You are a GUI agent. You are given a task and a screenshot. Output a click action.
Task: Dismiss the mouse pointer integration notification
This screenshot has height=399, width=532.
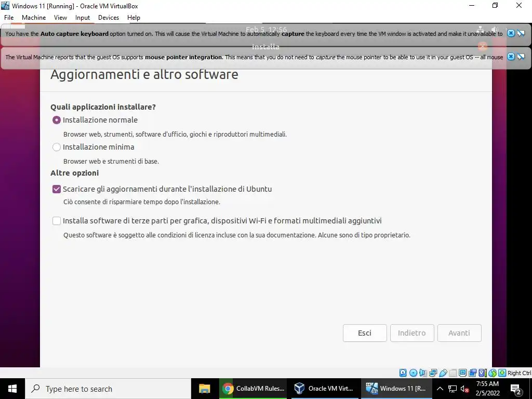pos(511,56)
